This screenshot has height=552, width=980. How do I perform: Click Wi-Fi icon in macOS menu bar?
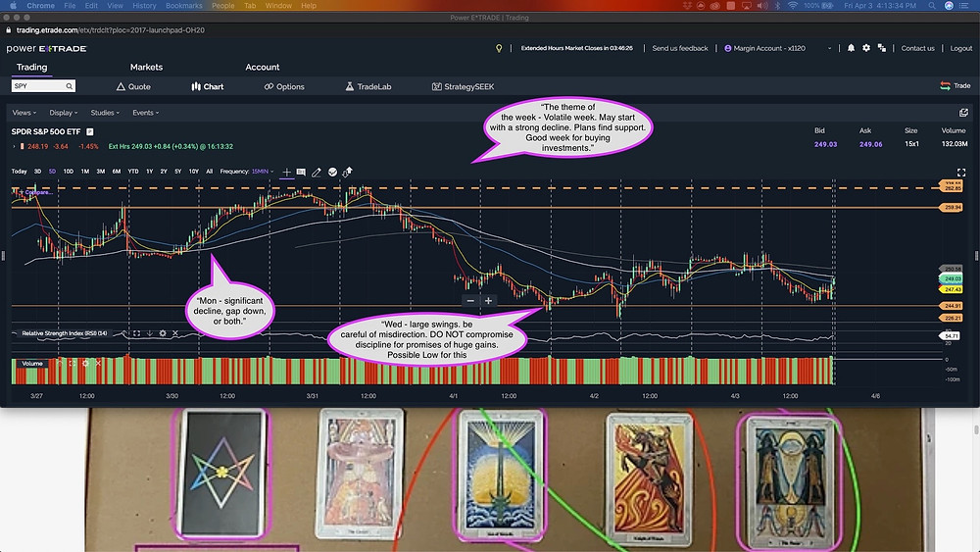793,6
